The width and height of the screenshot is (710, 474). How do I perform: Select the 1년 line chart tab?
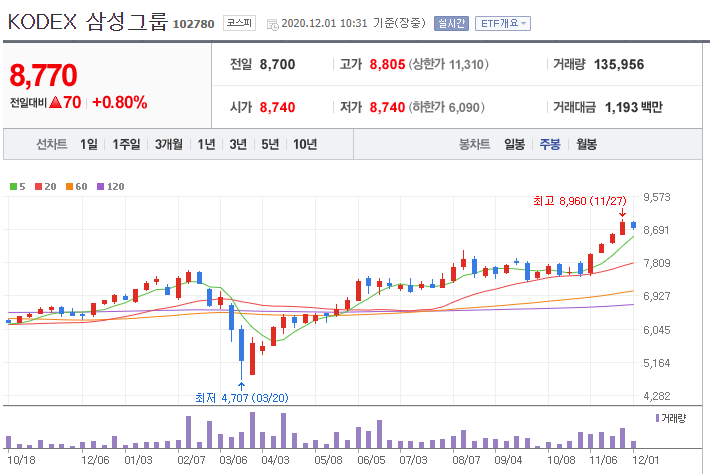point(206,144)
